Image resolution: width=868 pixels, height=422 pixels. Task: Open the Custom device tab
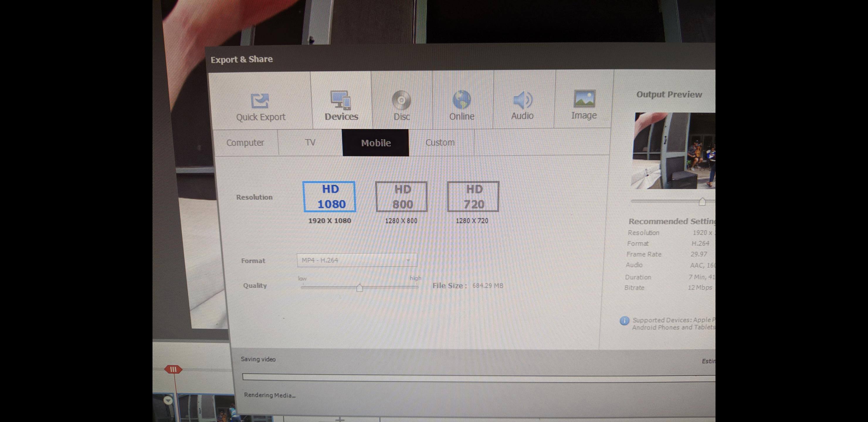coord(440,142)
